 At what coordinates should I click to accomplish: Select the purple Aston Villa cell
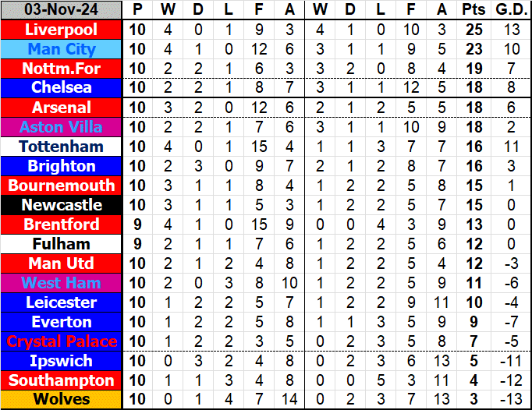tap(62, 127)
